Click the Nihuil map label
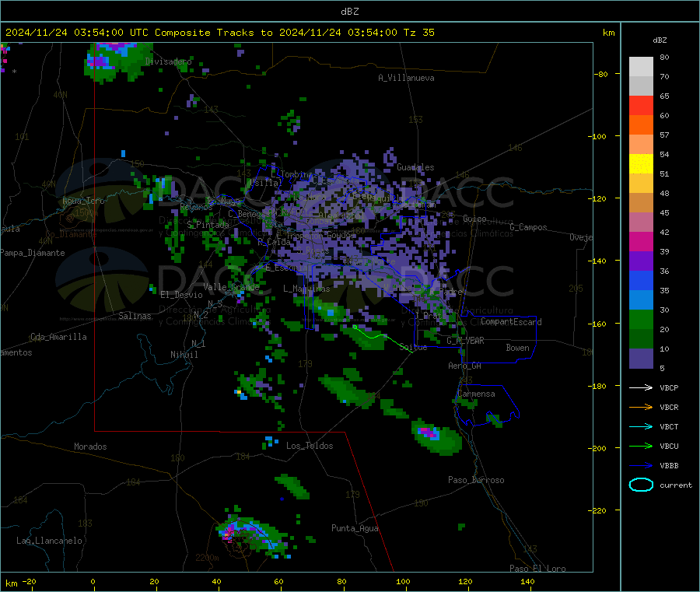This screenshot has height=592, width=700. 184,355
